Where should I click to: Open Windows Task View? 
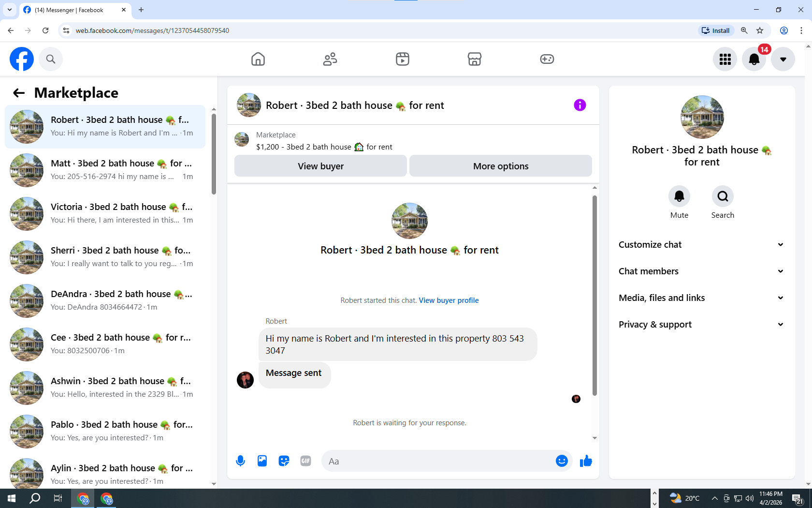pyautogui.click(x=58, y=498)
